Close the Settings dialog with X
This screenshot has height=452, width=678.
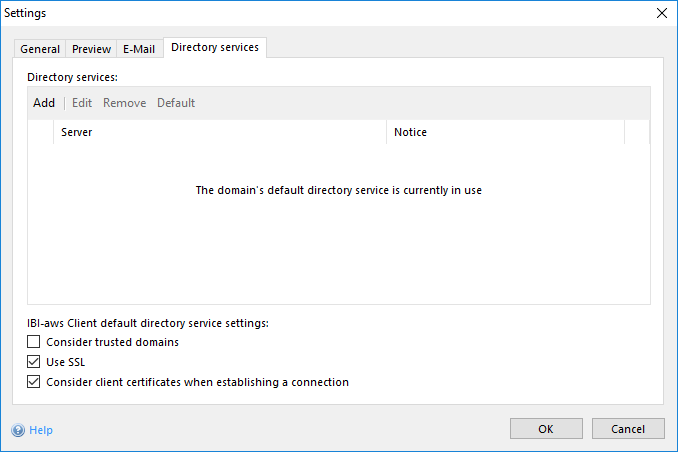click(x=661, y=13)
